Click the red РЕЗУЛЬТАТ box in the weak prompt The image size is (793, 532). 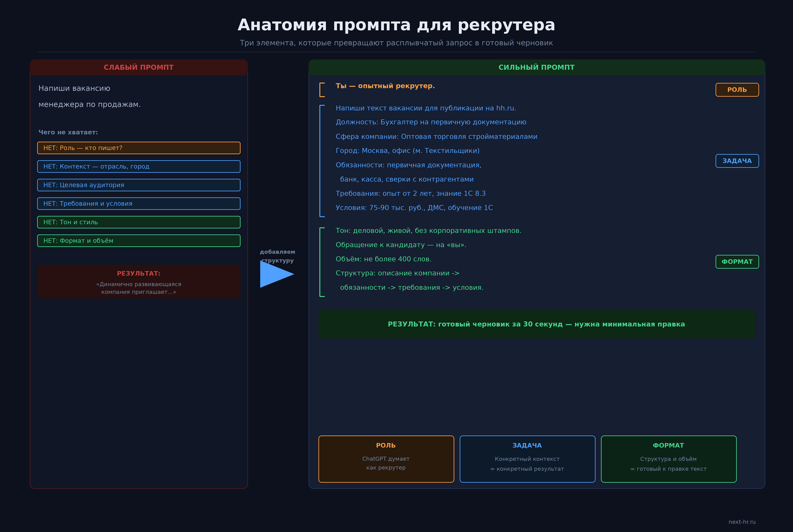[x=139, y=282]
